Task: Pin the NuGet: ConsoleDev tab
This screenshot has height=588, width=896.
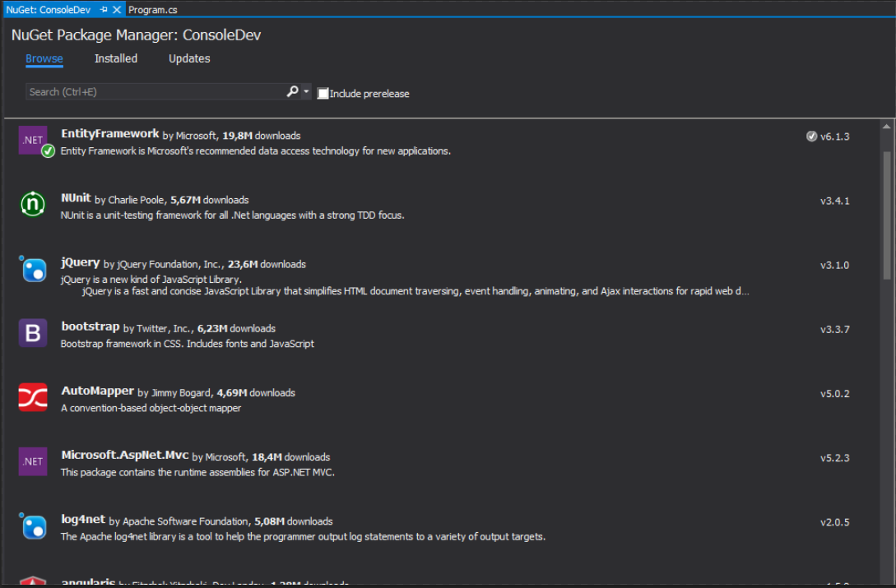Action: [x=104, y=10]
